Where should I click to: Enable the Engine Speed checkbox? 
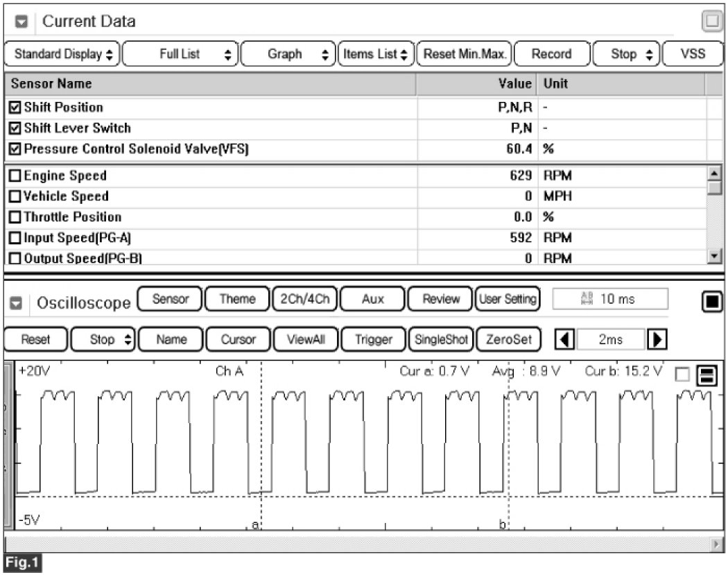15,176
